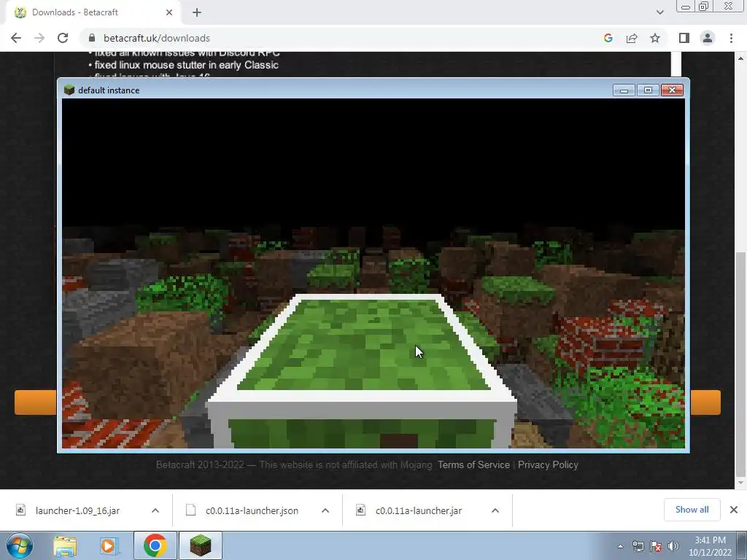Image resolution: width=747 pixels, height=560 pixels.
Task: Open the Windows Start menu
Action: click(x=20, y=545)
